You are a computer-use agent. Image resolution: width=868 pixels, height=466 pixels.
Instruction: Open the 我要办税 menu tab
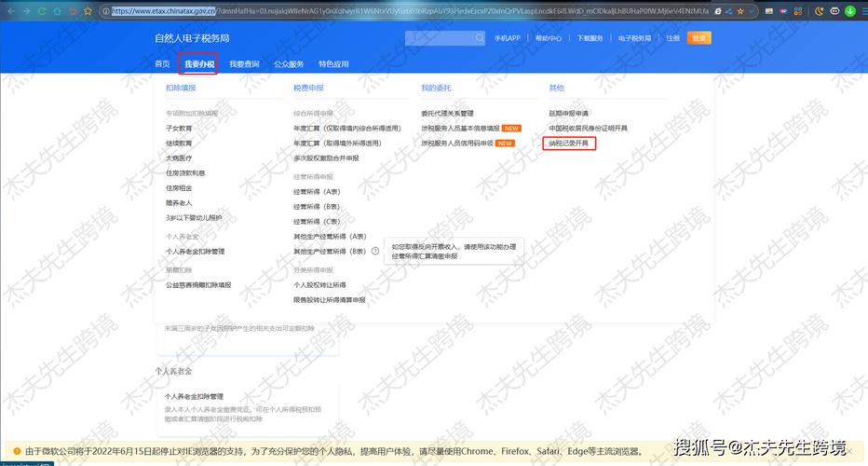coord(199,63)
